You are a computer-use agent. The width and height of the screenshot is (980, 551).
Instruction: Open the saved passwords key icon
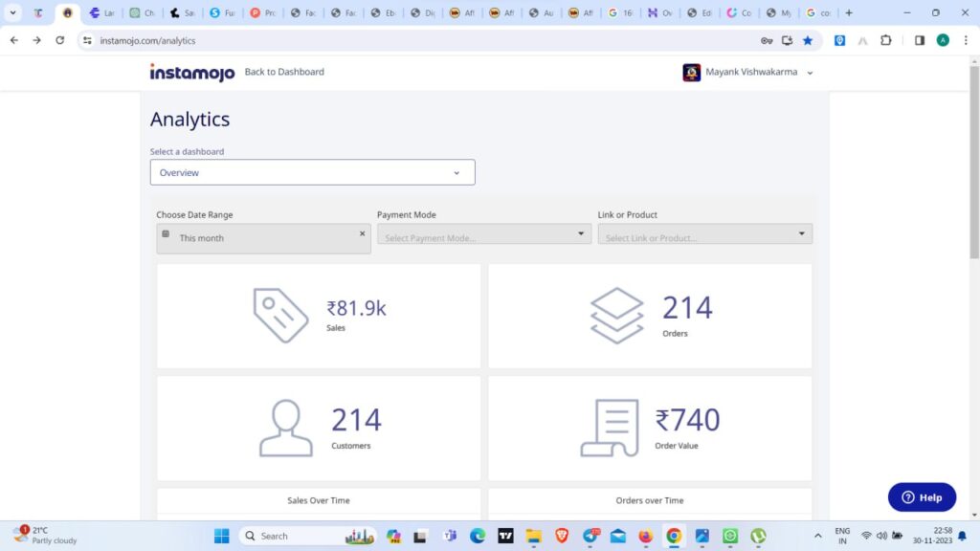pos(767,40)
